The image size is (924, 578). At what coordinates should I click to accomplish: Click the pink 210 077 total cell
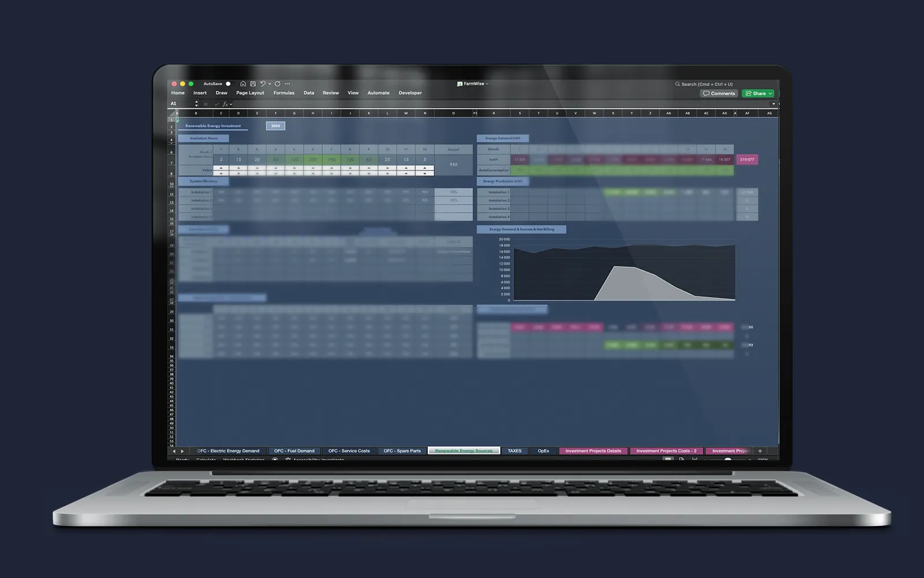747,160
